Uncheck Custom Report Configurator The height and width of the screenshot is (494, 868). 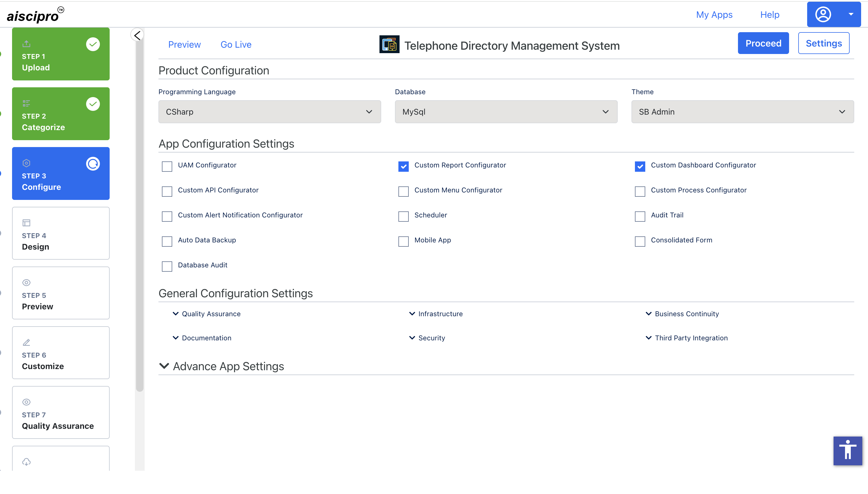point(404,166)
